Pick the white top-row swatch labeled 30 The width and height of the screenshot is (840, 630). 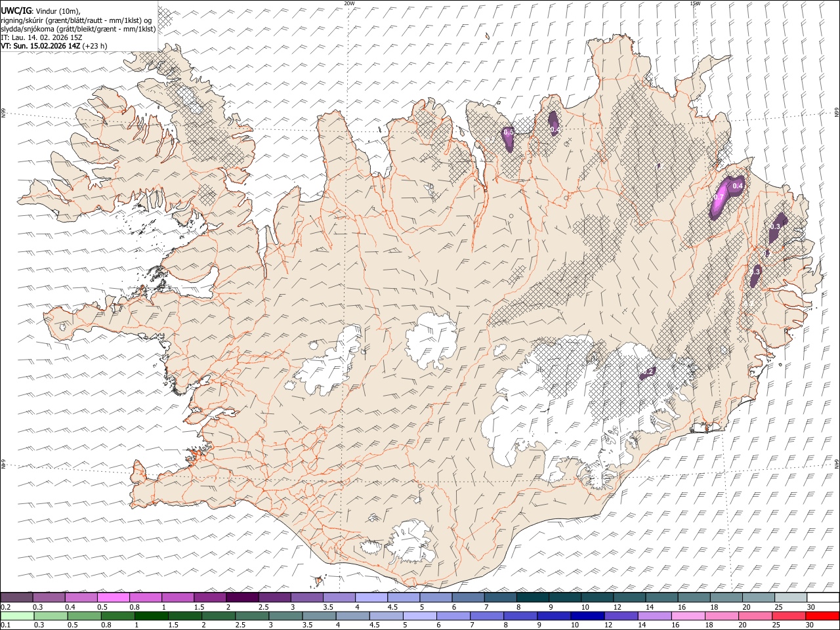(x=823, y=597)
